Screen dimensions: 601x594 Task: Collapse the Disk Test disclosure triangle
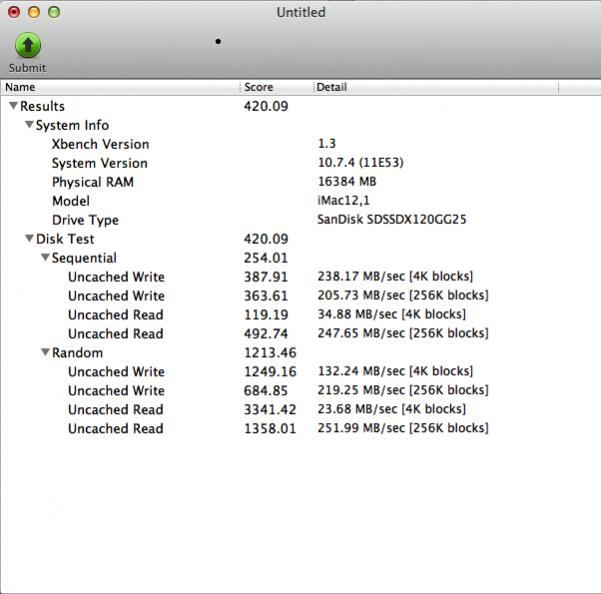point(29,238)
